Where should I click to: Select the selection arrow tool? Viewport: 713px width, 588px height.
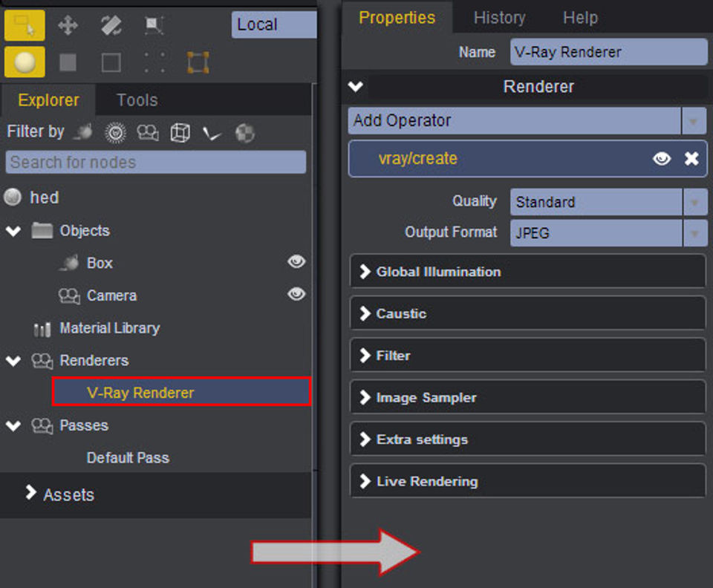point(25,25)
